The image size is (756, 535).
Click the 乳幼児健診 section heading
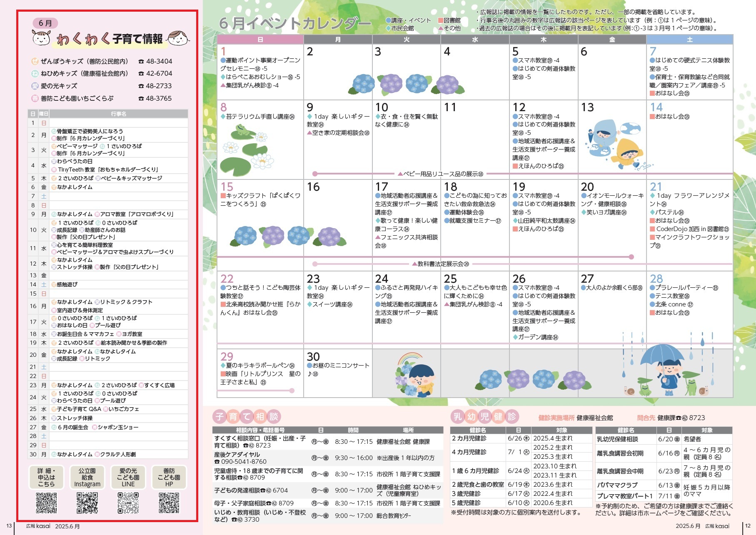click(485, 416)
